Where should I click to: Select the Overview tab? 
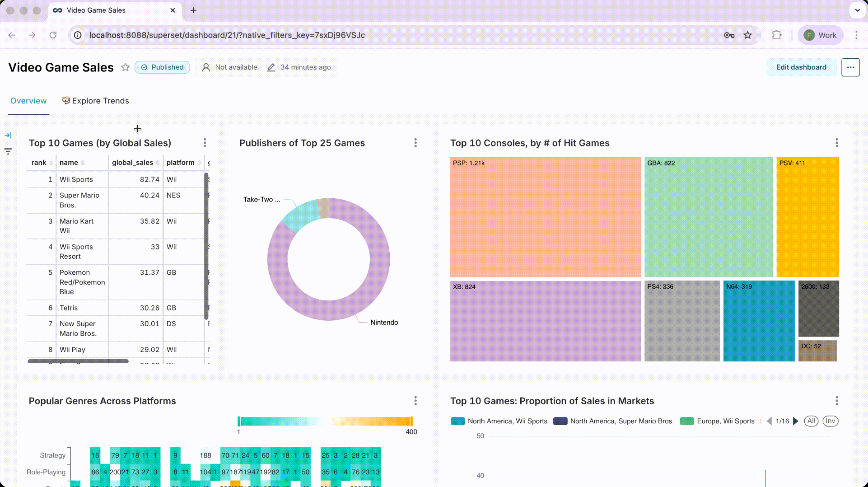(x=28, y=101)
